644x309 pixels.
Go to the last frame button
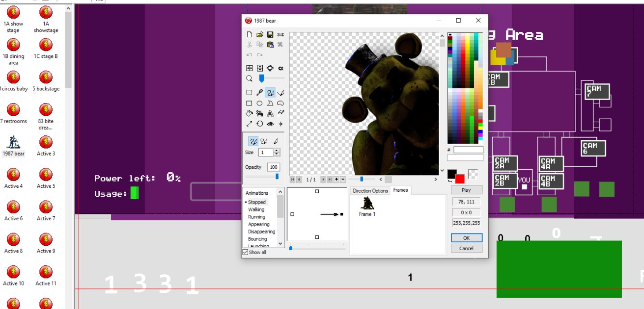click(x=330, y=180)
